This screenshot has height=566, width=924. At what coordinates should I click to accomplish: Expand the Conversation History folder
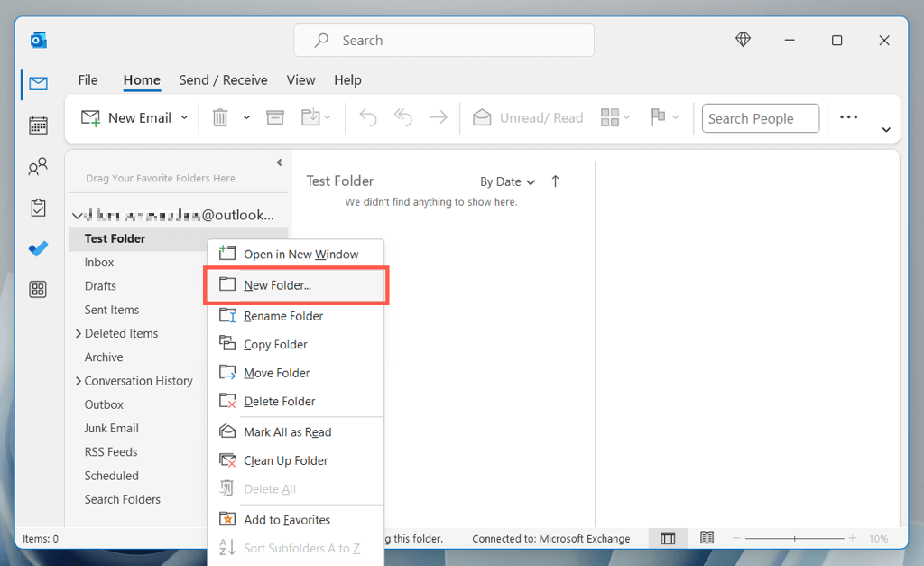[x=79, y=381]
